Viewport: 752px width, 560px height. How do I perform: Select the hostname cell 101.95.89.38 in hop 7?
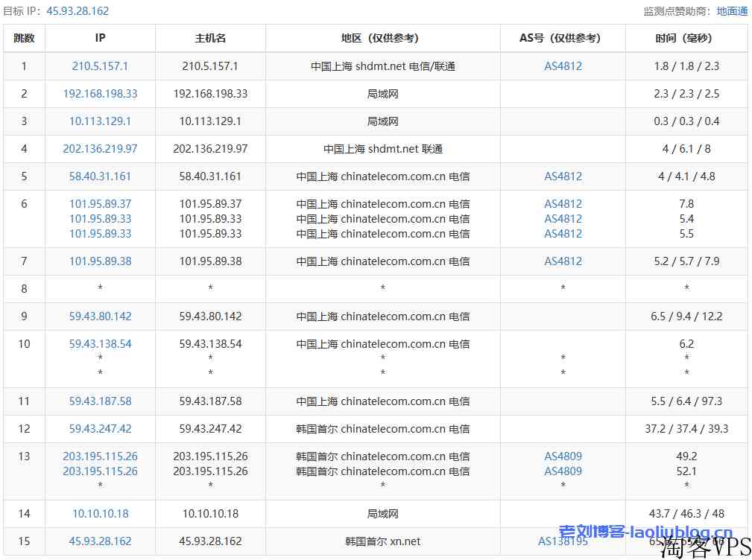click(x=210, y=261)
